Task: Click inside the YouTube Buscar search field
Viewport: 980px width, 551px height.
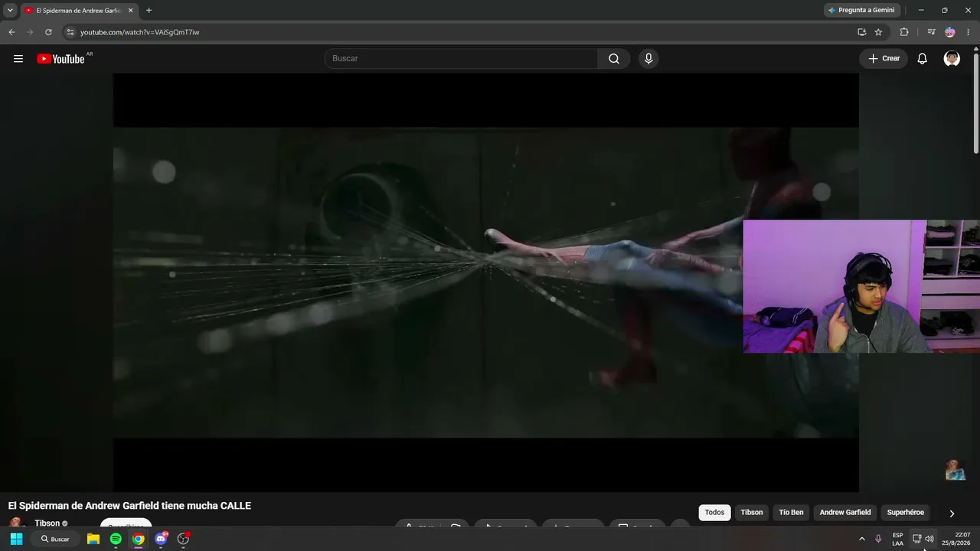Action: [x=461, y=59]
